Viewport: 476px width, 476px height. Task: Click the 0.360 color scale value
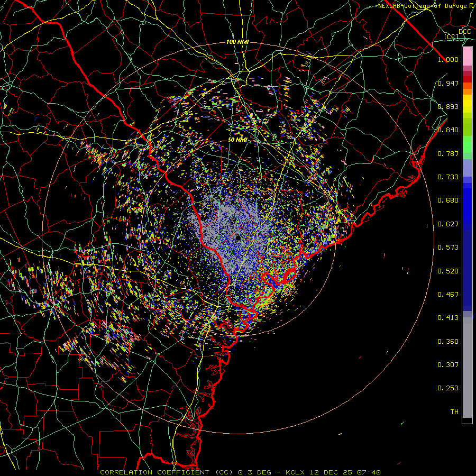pyautogui.click(x=448, y=342)
